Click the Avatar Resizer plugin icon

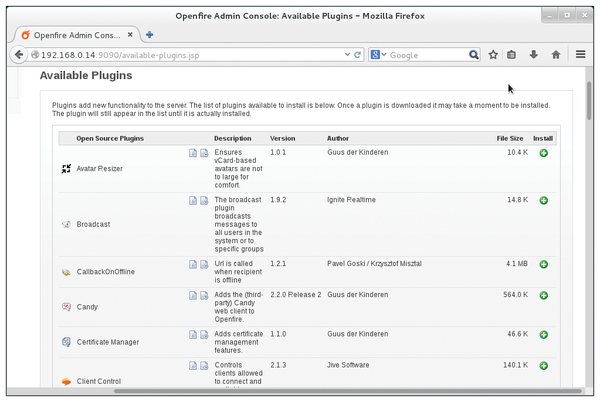66,169
